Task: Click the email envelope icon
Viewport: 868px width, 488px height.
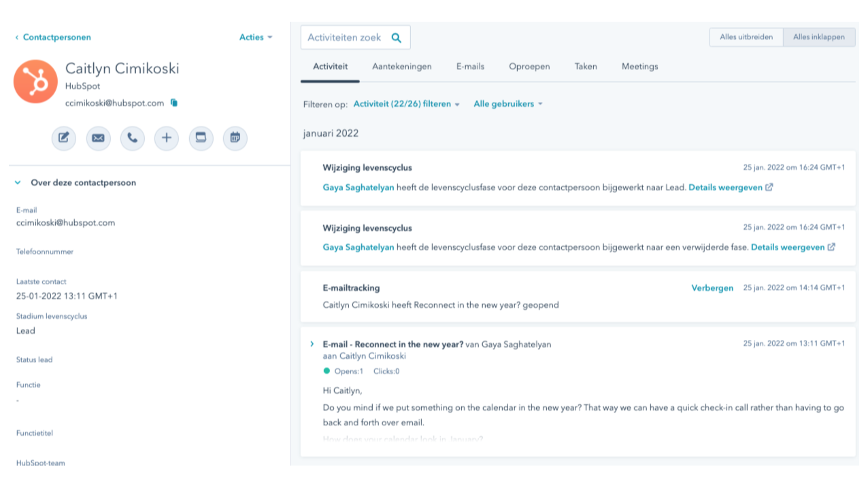Action: pyautogui.click(x=98, y=138)
